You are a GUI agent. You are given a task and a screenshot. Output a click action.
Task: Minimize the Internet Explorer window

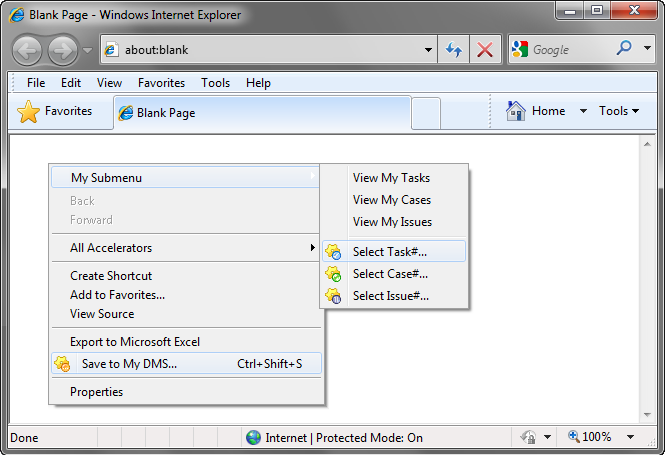[570, 11]
